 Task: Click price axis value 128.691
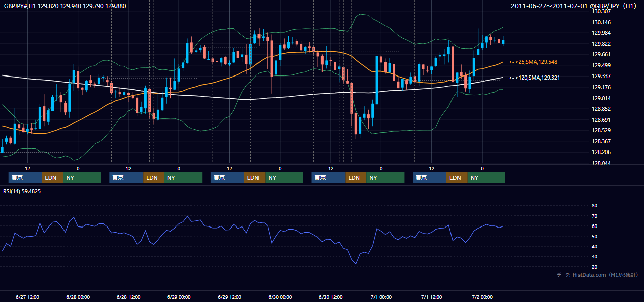pyautogui.click(x=601, y=120)
